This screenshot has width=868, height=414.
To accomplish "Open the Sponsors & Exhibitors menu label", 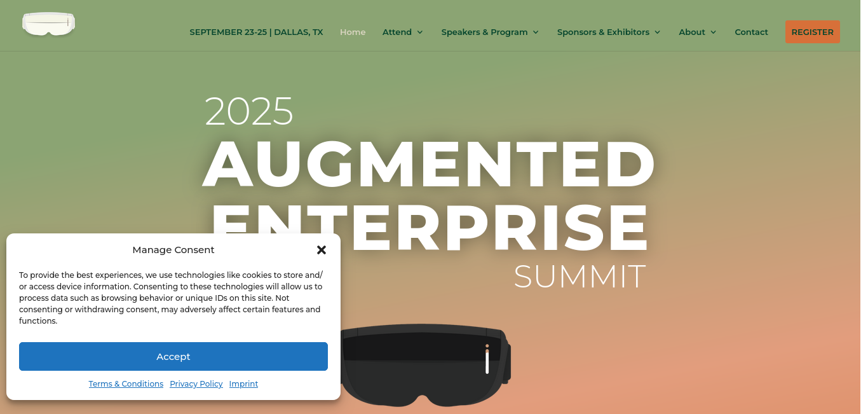I will (x=603, y=32).
